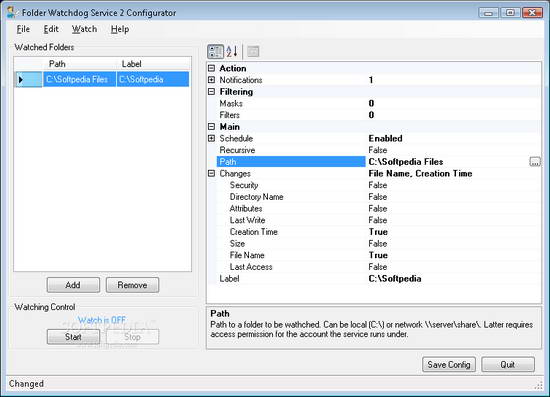
Task: Collapse the Filtering category
Action: pyautogui.click(x=211, y=92)
